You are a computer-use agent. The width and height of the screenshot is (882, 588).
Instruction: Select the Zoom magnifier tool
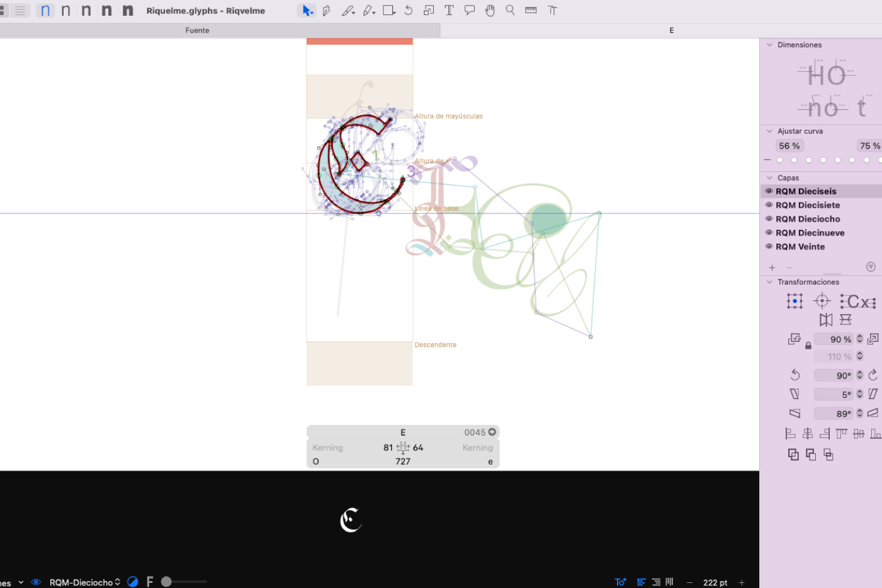(510, 11)
